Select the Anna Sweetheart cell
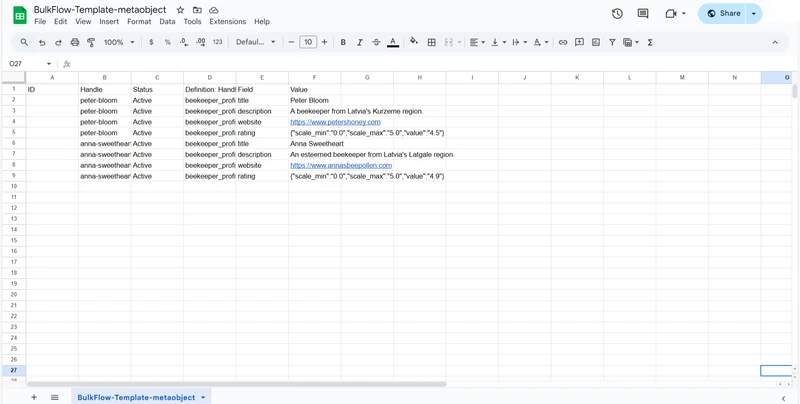 click(314, 144)
